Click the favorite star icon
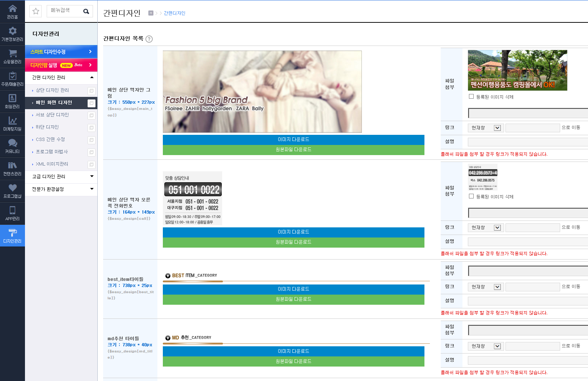 (x=36, y=11)
